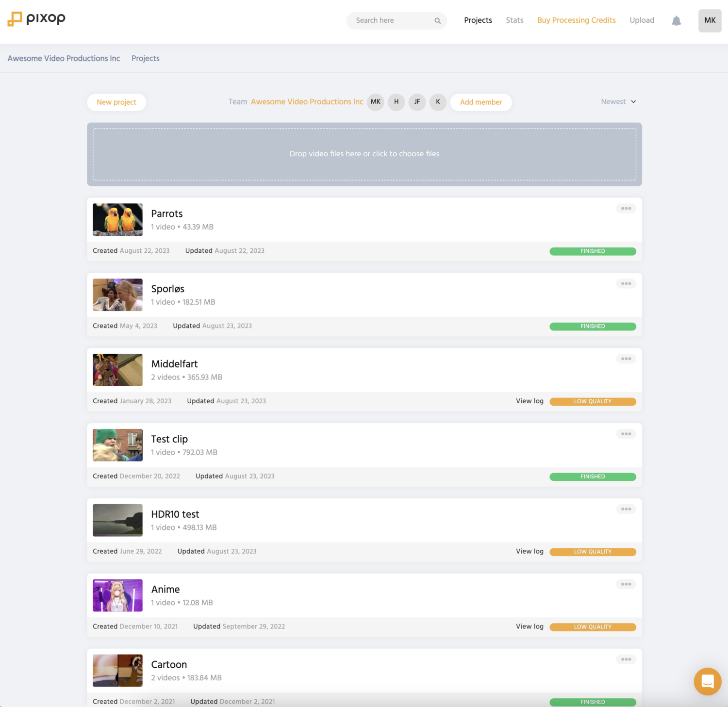Click the K team member avatar

coord(438,102)
